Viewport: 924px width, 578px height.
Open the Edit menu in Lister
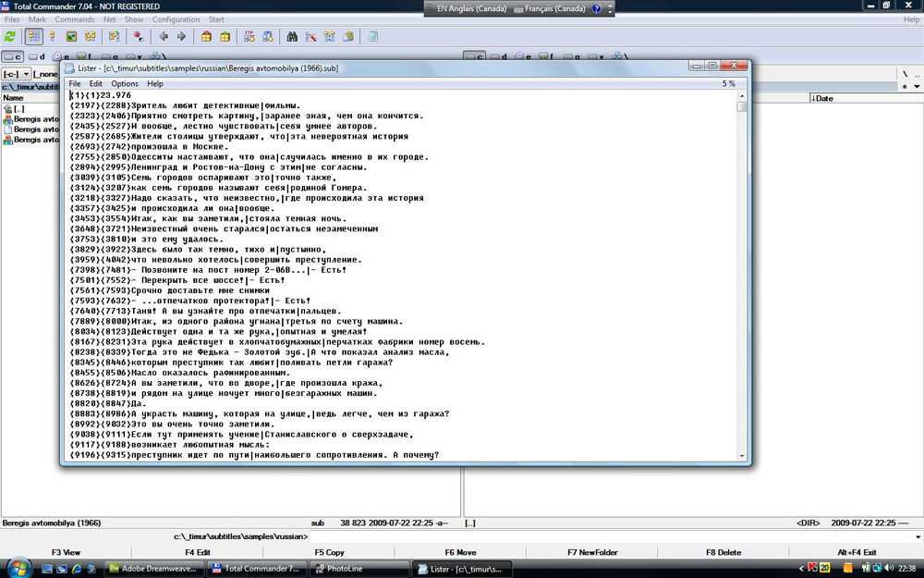[95, 84]
